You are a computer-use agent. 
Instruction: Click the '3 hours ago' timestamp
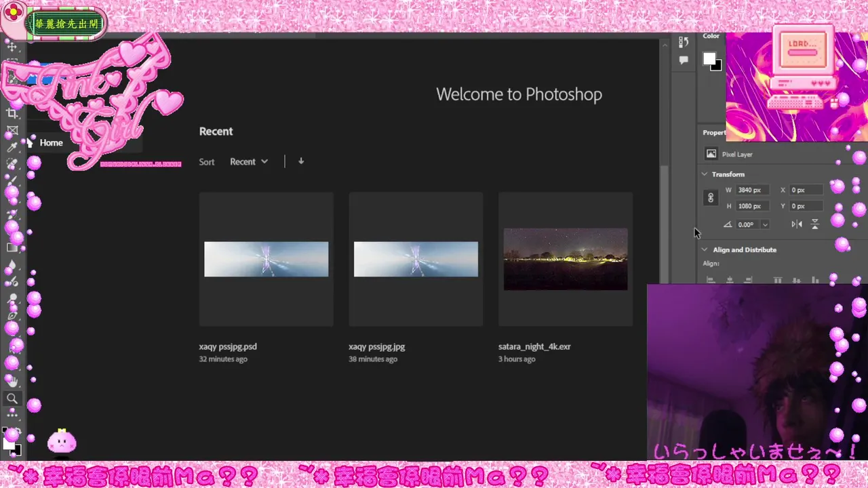point(517,359)
